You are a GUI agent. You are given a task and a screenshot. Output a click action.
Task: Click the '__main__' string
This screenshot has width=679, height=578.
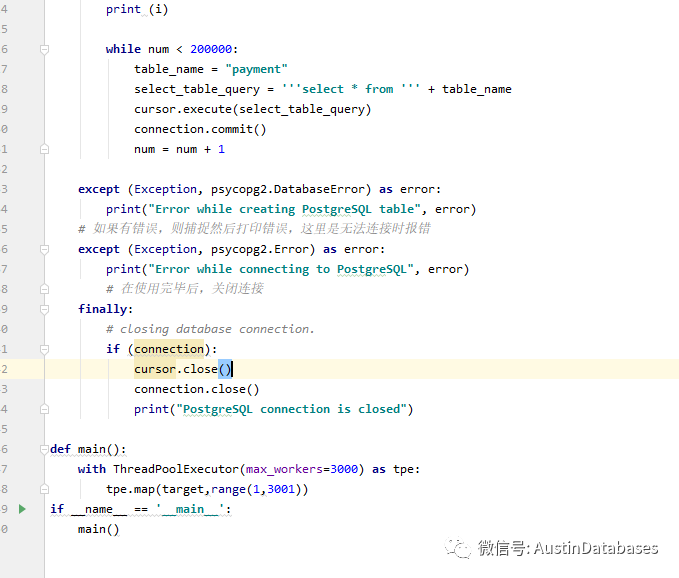click(193, 509)
